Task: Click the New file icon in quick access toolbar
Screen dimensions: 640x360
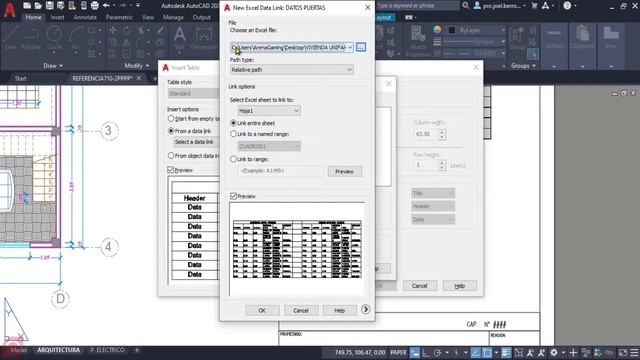Action: click(27, 6)
